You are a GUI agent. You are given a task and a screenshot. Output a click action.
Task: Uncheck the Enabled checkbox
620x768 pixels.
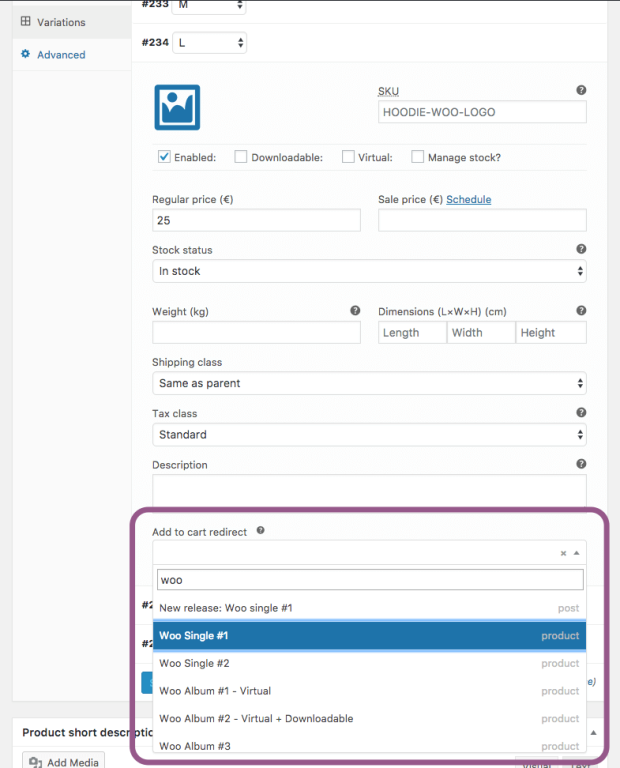tap(164, 157)
